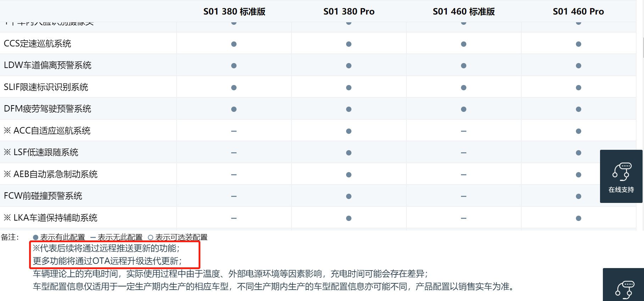Screen dimensions: 644x301
Task: Click CCS row dot under S01 380 标准版
Action: [x=234, y=44]
